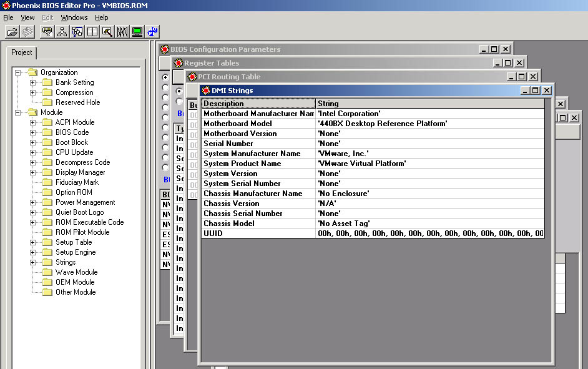
Task: Click the Description column header
Action: [258, 104]
